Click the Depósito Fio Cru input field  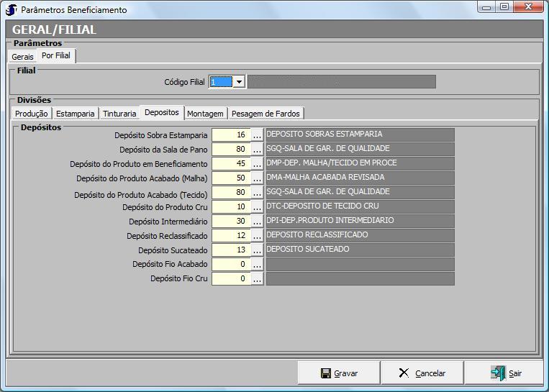(x=231, y=279)
